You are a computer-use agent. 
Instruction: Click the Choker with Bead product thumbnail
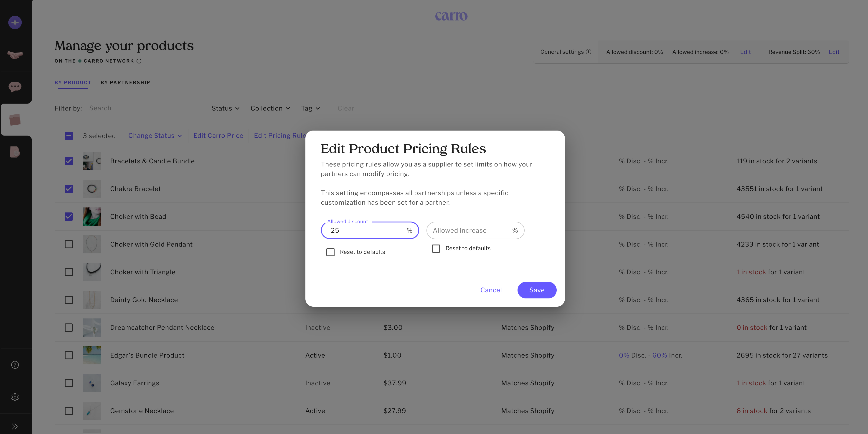(92, 217)
